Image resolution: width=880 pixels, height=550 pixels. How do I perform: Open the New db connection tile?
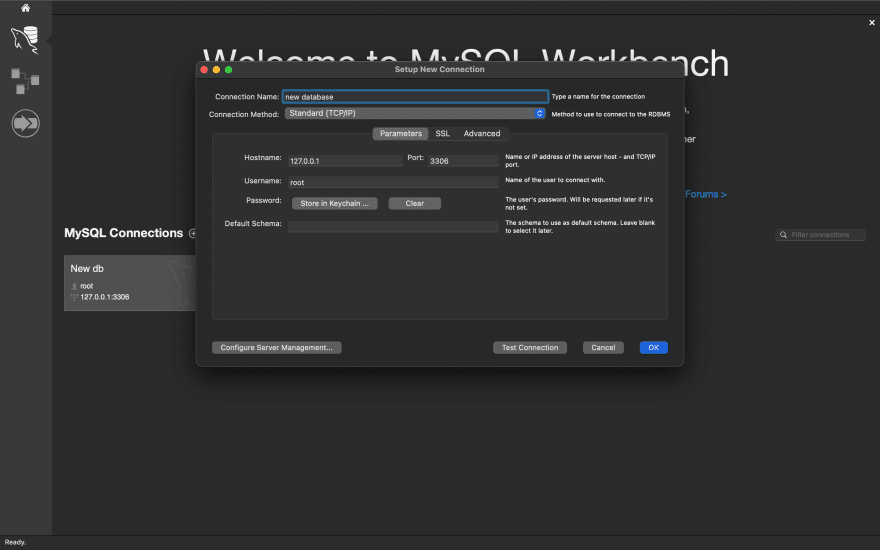[130, 283]
